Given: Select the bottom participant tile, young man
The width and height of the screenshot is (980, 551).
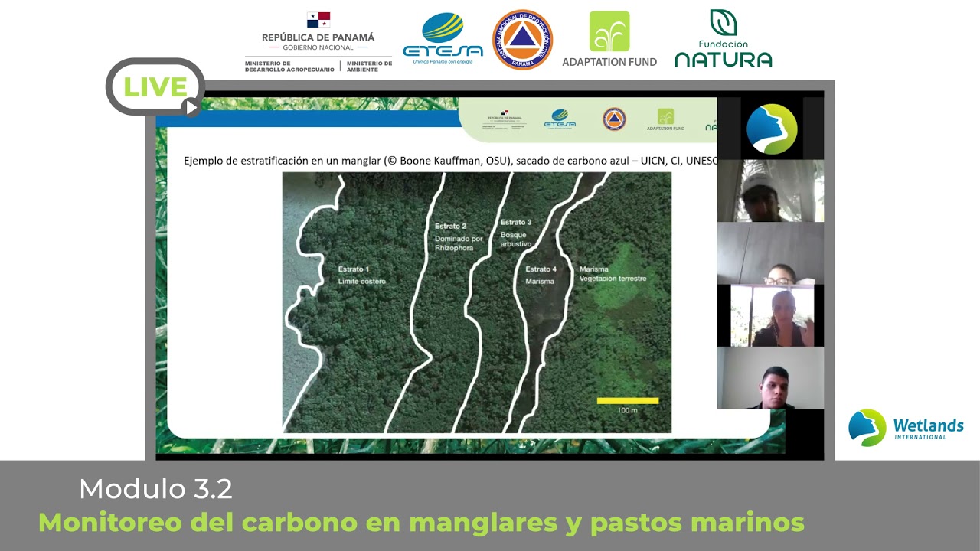Looking at the screenshot, I should pyautogui.click(x=770, y=378).
